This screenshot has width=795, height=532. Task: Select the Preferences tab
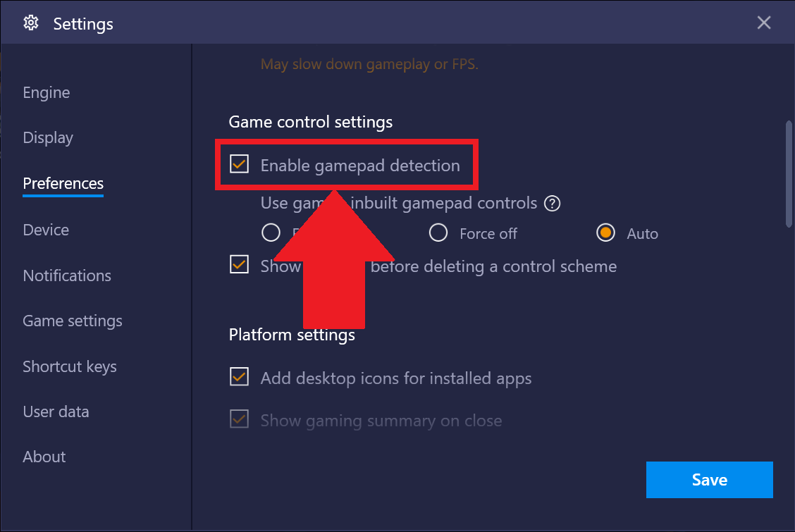[63, 184]
